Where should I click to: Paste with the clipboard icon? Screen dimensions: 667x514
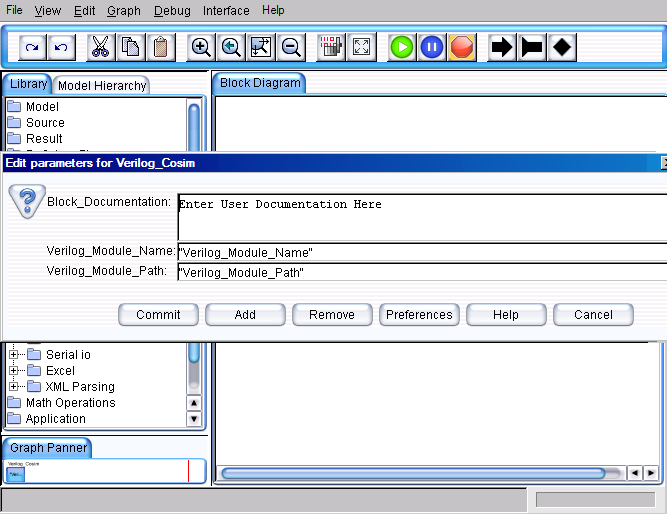click(160, 47)
